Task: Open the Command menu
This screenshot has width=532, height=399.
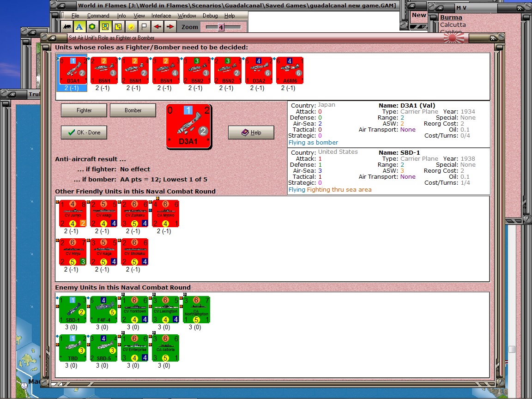Action: click(98, 16)
